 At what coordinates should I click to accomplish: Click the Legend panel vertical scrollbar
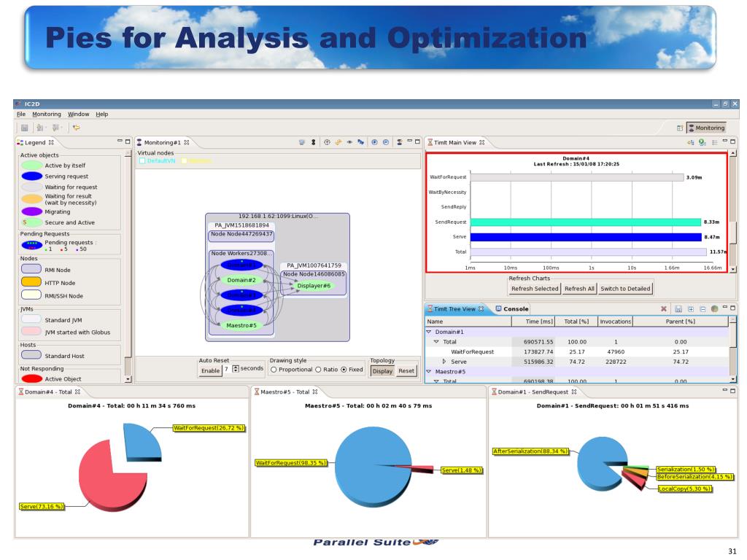coord(128,267)
